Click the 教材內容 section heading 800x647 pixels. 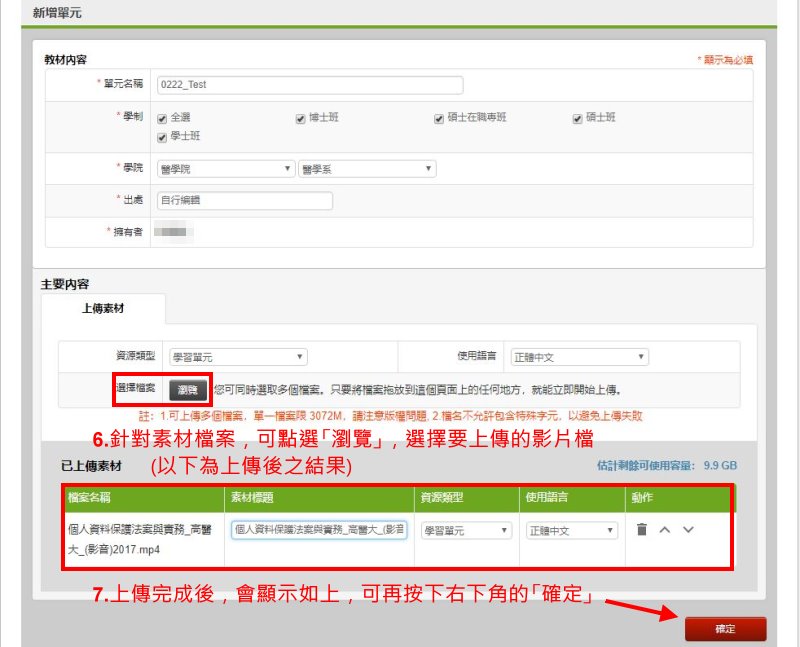[65, 60]
